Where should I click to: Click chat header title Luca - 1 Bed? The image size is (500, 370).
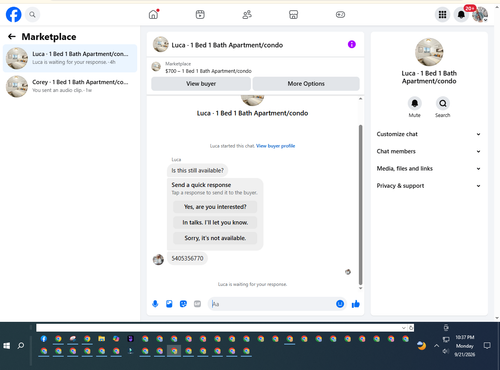(227, 45)
